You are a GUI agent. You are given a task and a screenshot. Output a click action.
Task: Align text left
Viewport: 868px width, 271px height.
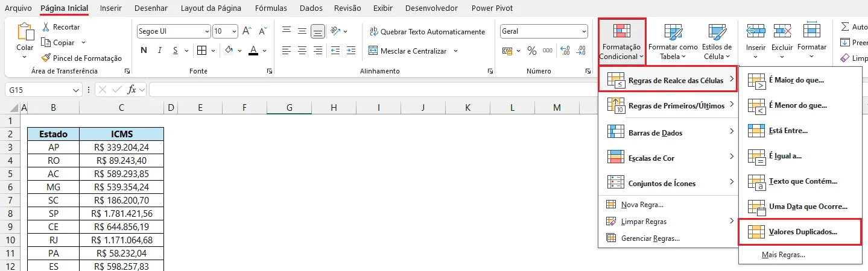click(x=287, y=51)
